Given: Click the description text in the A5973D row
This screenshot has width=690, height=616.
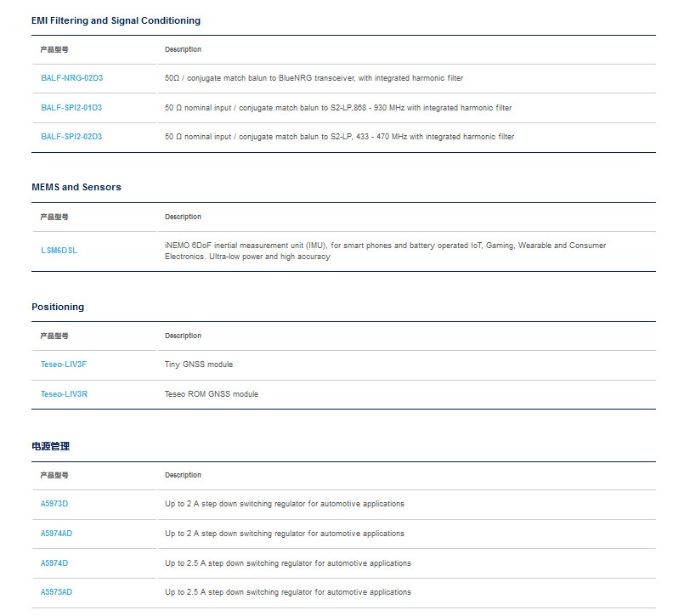Looking at the screenshot, I should (x=285, y=504).
